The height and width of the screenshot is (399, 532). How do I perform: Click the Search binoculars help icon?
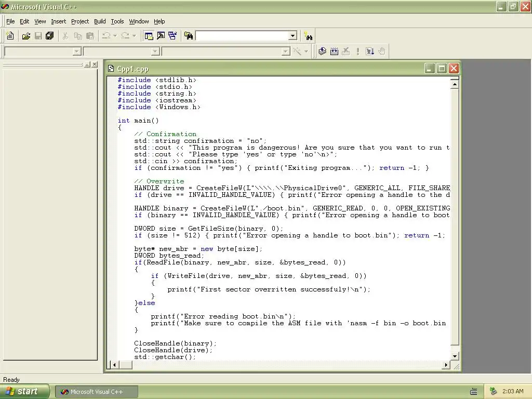(309, 36)
